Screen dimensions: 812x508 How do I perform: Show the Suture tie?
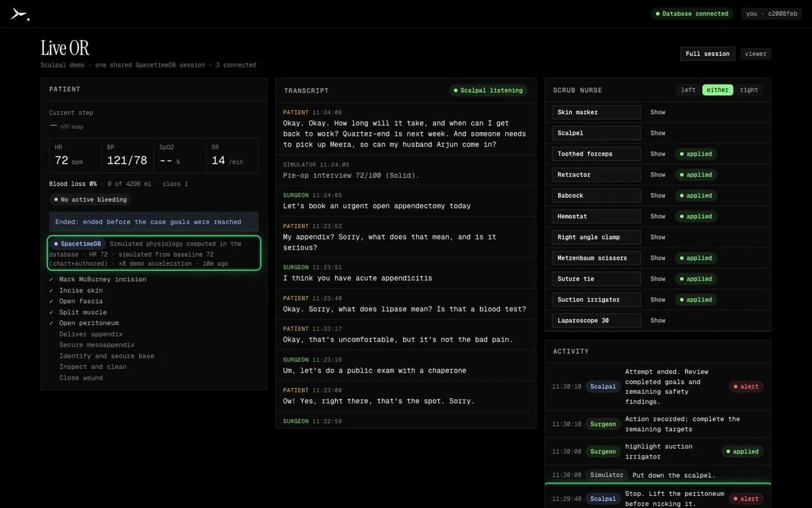658,279
